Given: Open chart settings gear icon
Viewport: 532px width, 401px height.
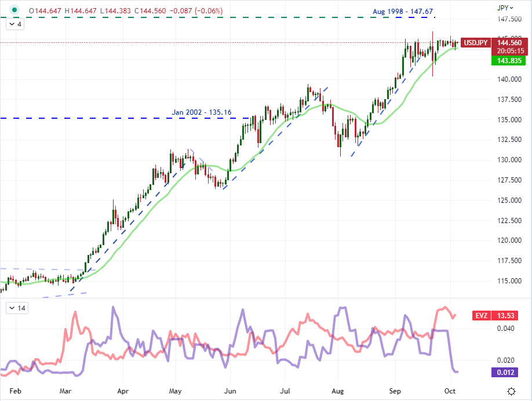Looking at the screenshot, I should (x=511, y=391).
